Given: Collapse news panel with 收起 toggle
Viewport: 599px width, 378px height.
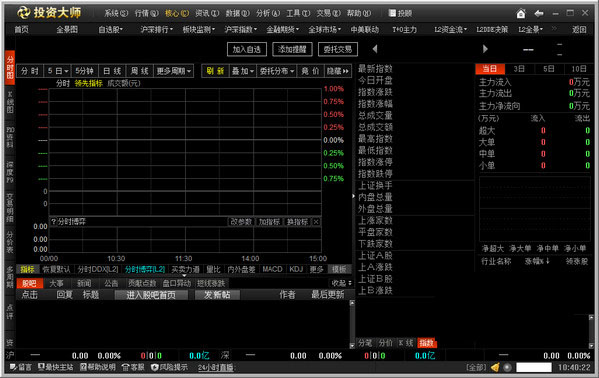Looking at the screenshot, I should coord(341,283).
